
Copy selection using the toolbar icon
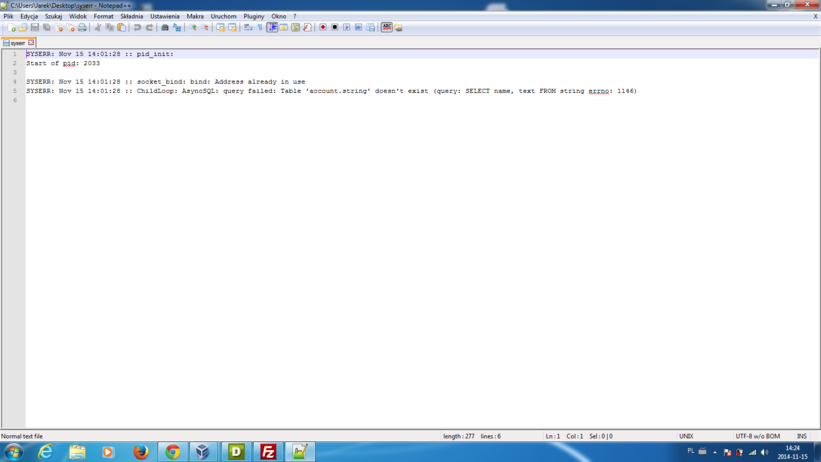109,28
